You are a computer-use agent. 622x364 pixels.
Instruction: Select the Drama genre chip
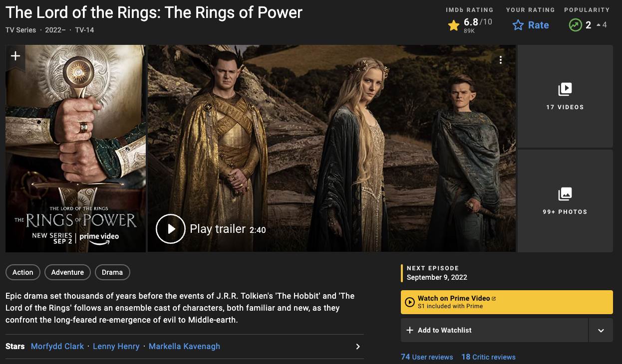click(x=112, y=272)
